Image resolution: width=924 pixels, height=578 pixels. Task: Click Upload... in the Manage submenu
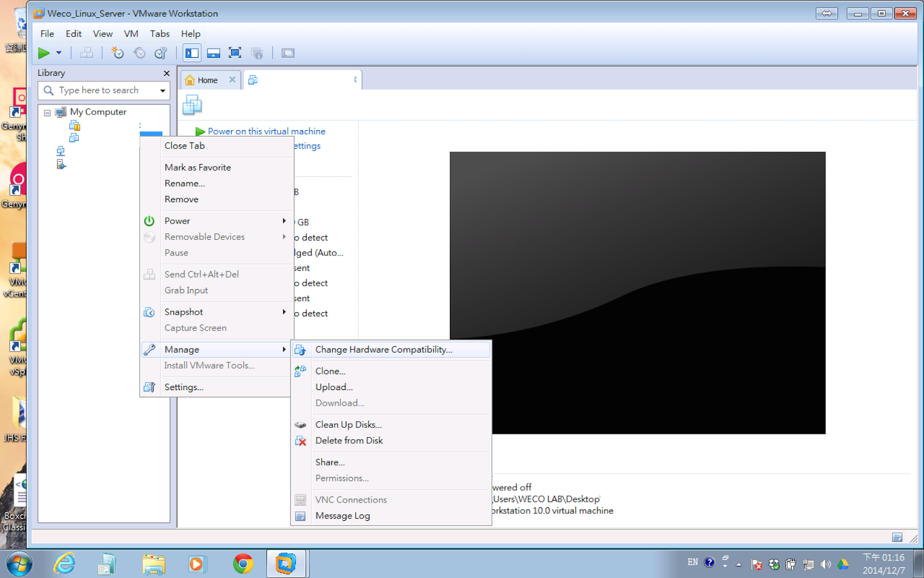pos(392,387)
